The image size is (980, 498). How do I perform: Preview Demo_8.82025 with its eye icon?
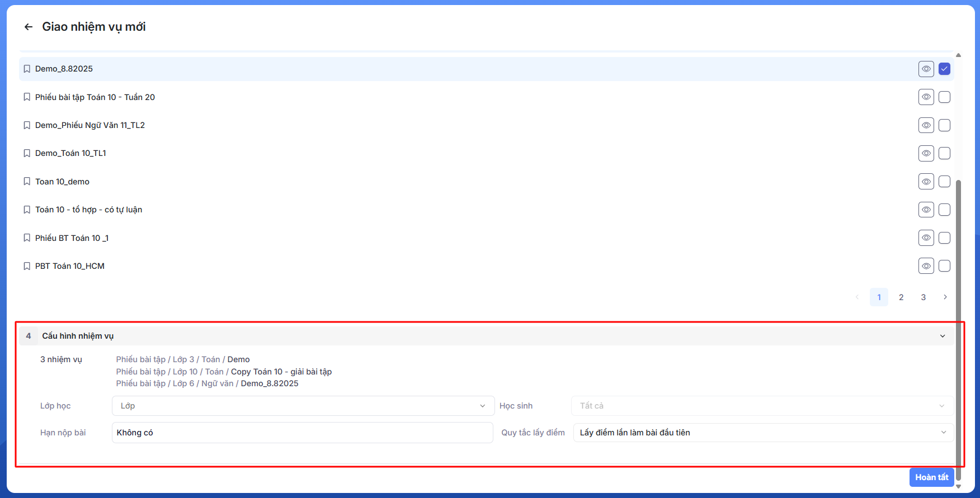click(926, 69)
